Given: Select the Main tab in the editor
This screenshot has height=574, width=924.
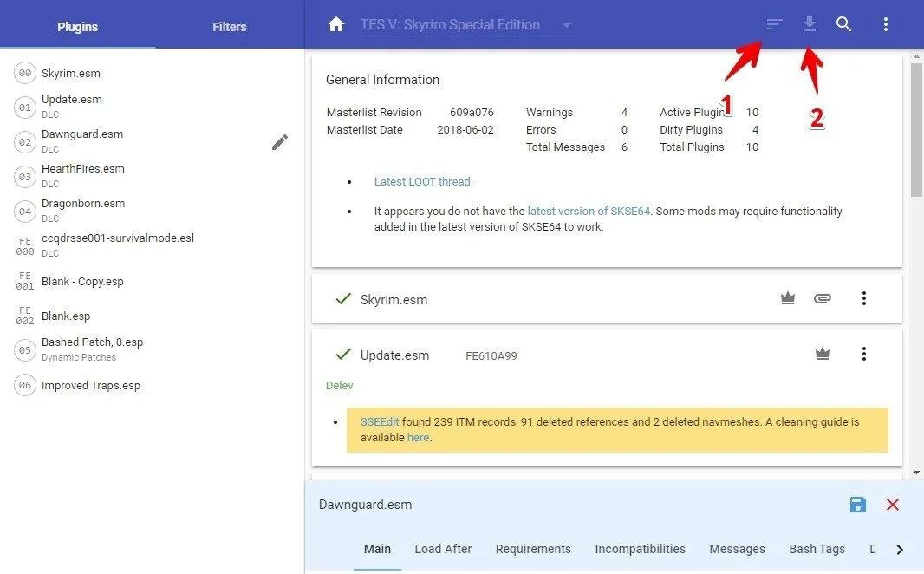Looking at the screenshot, I should pos(377,549).
